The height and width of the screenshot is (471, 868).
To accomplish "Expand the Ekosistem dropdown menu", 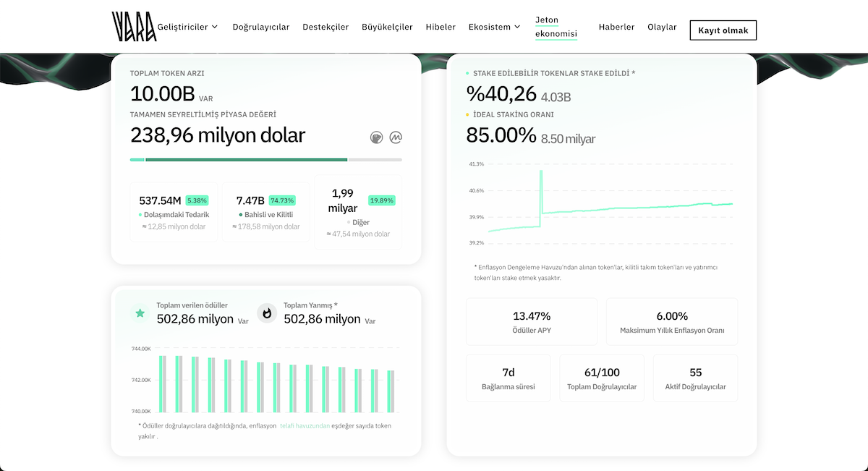I will click(494, 27).
